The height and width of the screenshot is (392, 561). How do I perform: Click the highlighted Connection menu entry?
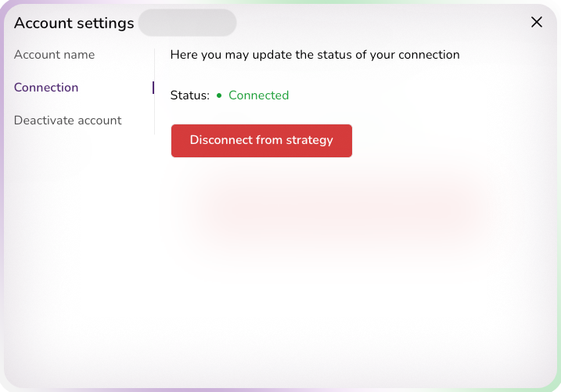coord(46,88)
